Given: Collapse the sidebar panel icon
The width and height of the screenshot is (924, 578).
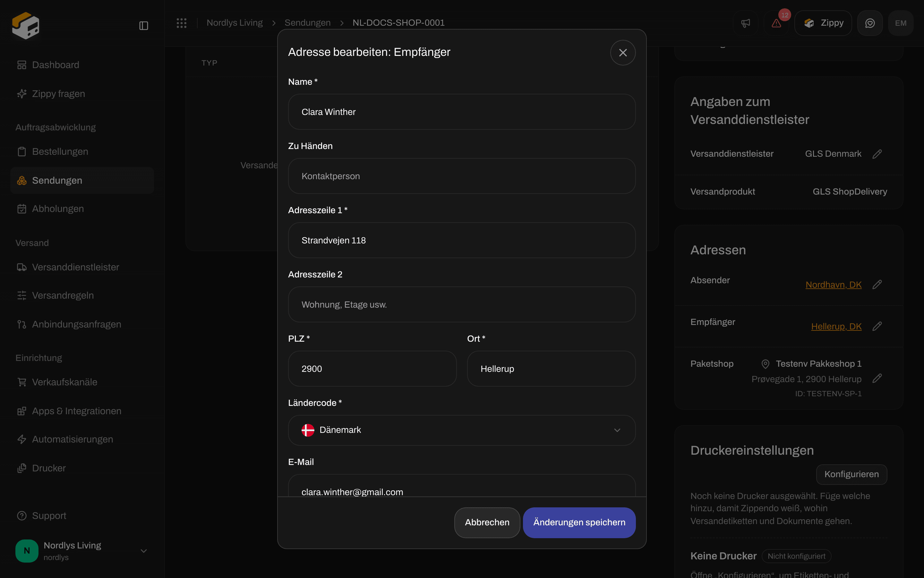Looking at the screenshot, I should [143, 26].
